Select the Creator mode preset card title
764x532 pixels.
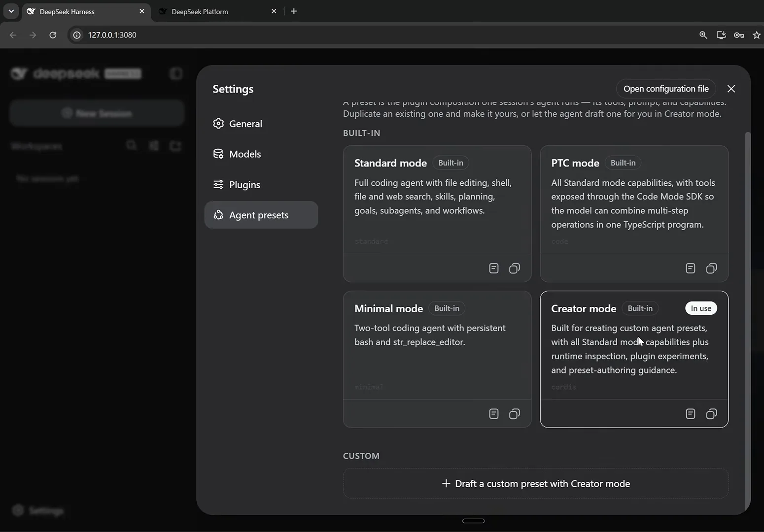tap(584, 309)
